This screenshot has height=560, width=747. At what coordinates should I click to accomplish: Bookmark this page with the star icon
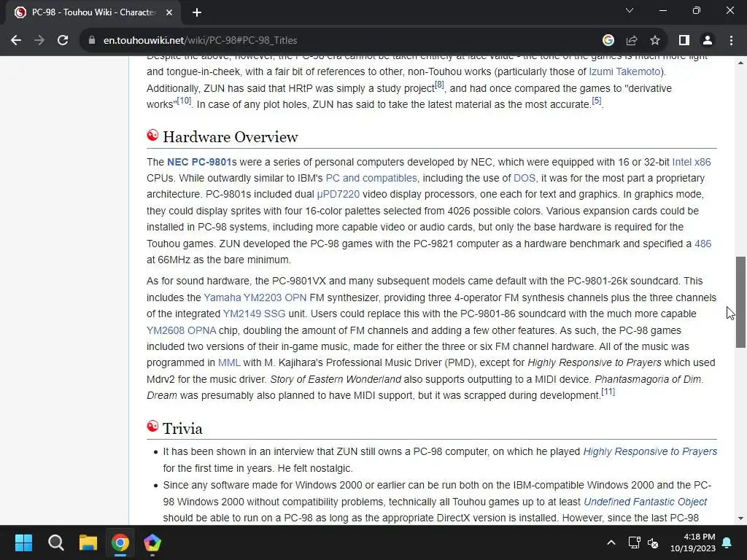[x=655, y=41]
